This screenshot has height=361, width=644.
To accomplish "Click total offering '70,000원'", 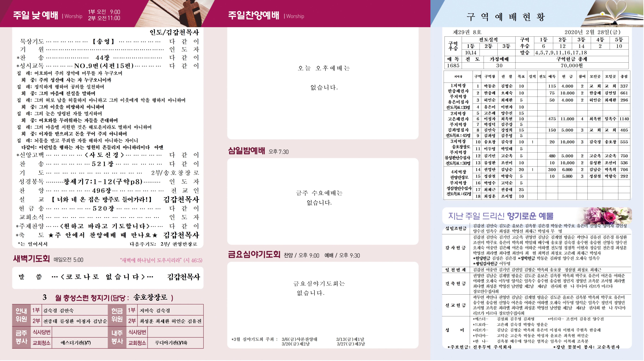I will click(572, 66).
